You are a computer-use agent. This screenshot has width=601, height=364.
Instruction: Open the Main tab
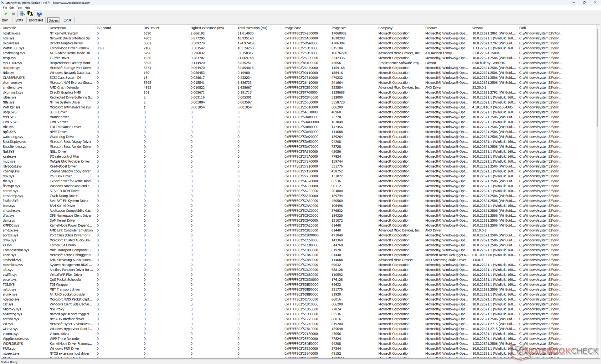coord(5,20)
